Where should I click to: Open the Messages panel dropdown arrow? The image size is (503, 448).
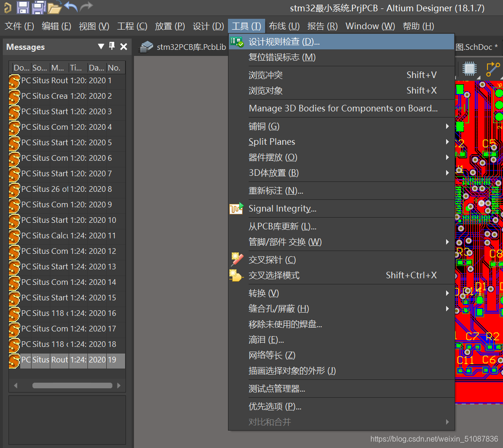tap(101, 47)
